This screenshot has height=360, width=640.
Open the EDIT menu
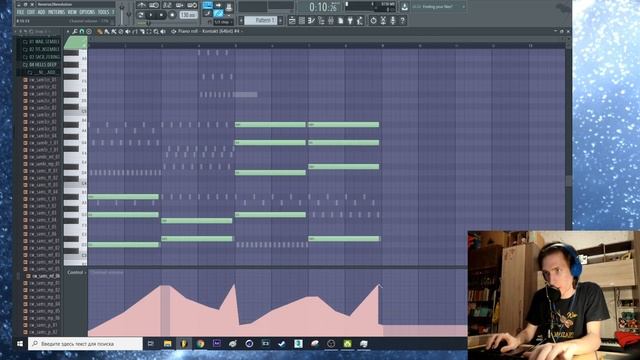click(31, 12)
